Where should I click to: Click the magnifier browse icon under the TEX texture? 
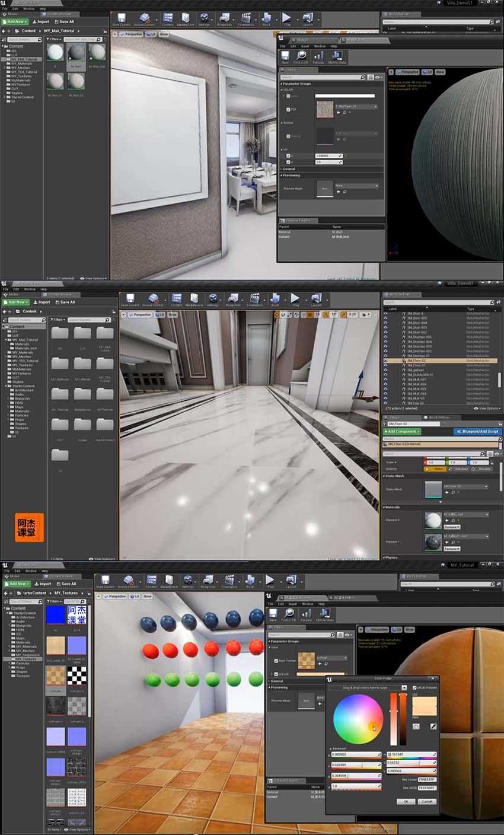pyautogui.click(x=343, y=112)
